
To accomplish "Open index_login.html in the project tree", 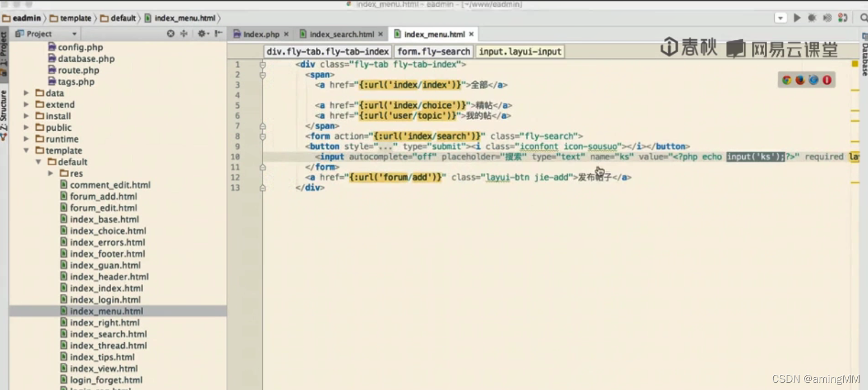I will pos(100,300).
